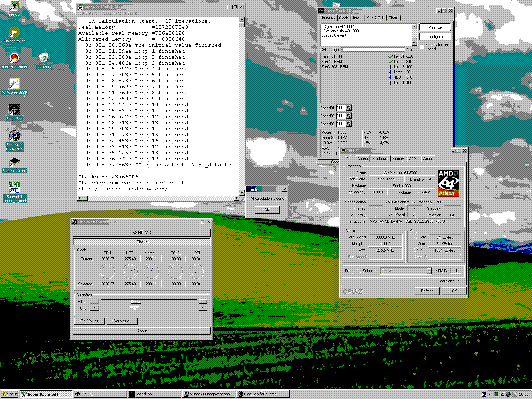Click the Speed02 spinner arrows
532x399 pixels.
(348, 116)
